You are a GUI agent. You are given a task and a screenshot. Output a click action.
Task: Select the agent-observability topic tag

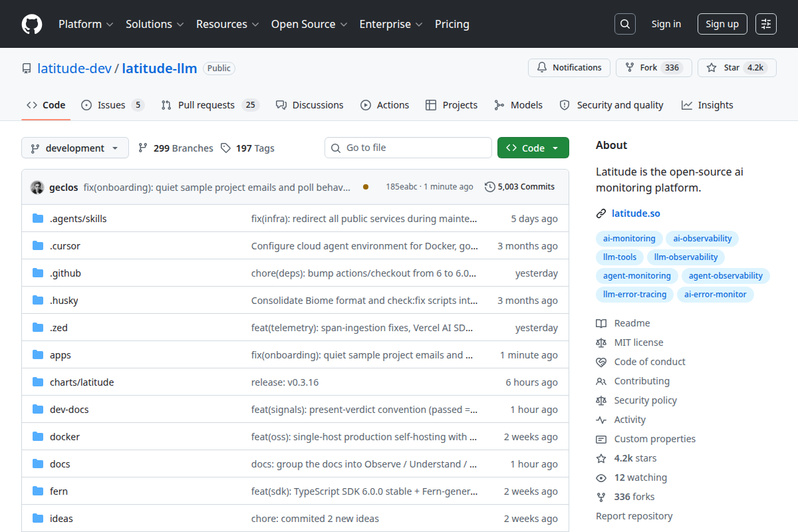point(726,276)
